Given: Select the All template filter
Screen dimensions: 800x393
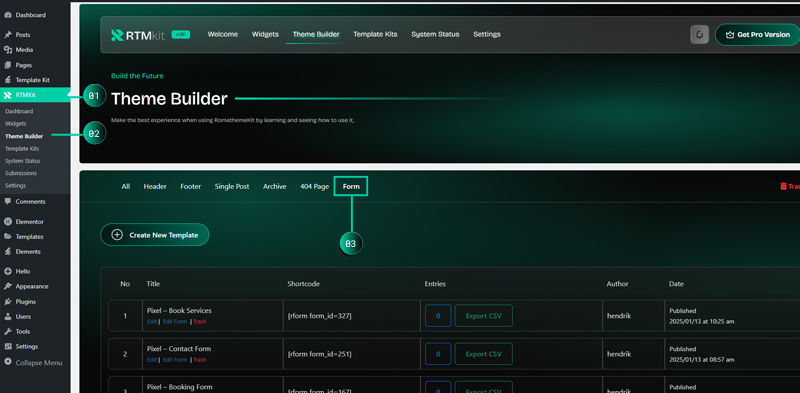Looking at the screenshot, I should (126, 187).
